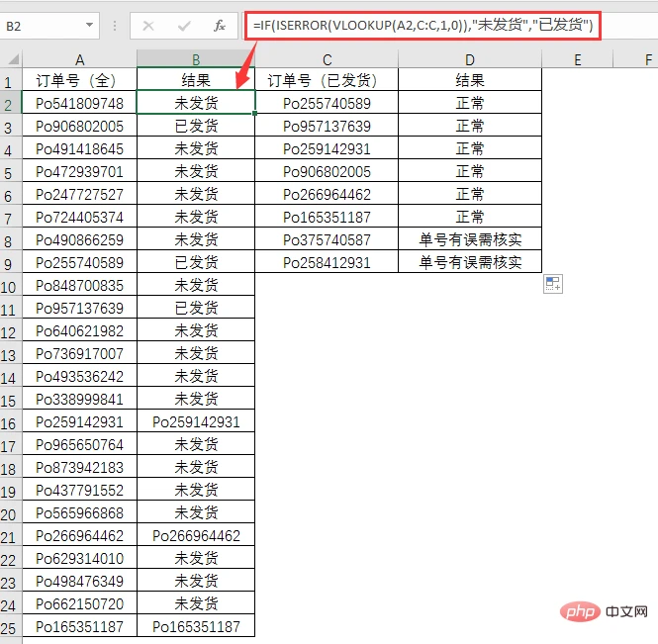Select cell Po965650764
The image size is (658, 644).
tap(80, 444)
